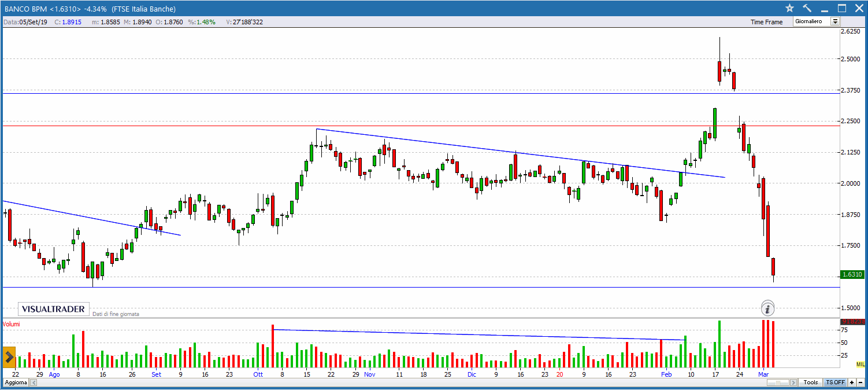868x390 pixels.
Task: Click the red volume value tag 91'823'8
Action: coord(852,321)
